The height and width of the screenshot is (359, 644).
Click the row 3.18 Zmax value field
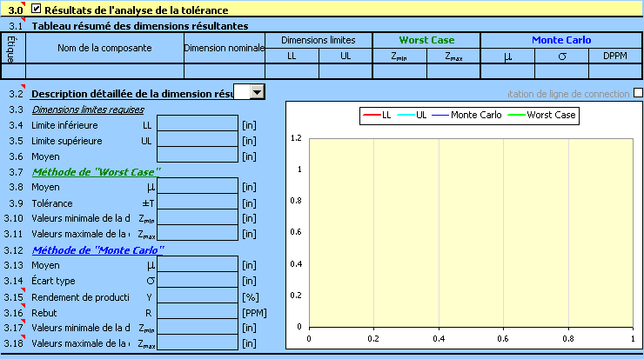(x=198, y=342)
